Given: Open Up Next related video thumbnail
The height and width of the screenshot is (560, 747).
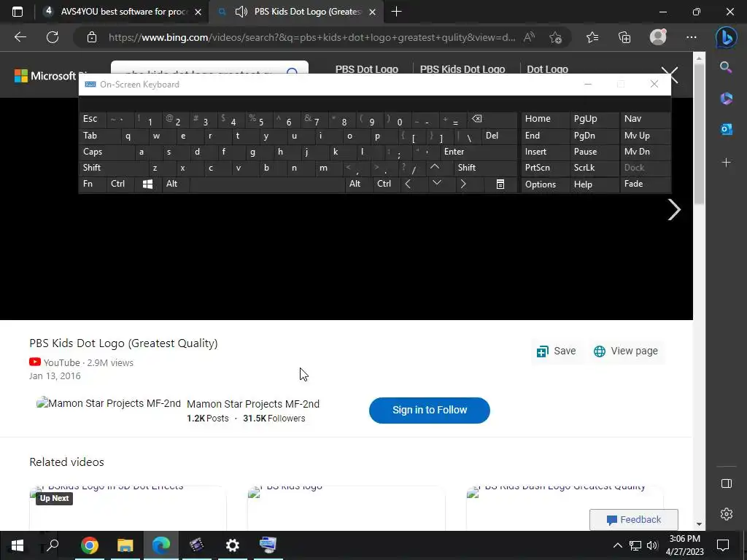Looking at the screenshot, I should (x=128, y=507).
